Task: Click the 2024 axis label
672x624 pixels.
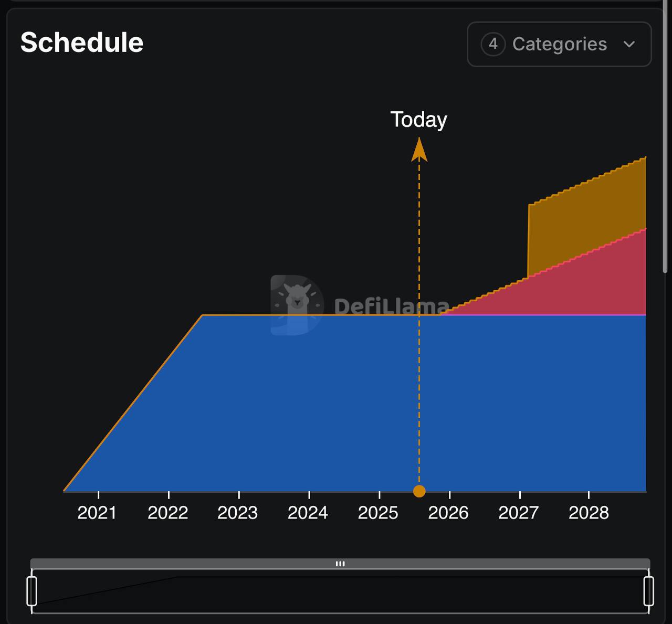Action: point(308,513)
